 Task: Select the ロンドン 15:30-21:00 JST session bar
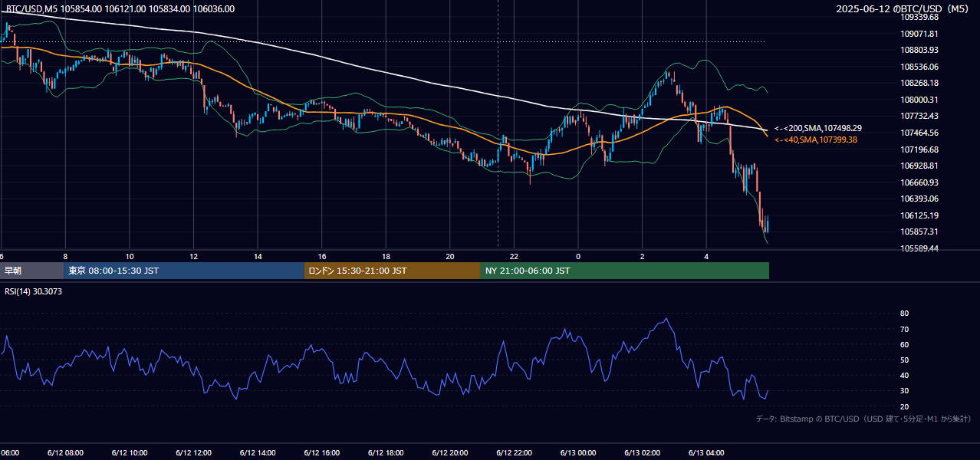pos(393,271)
